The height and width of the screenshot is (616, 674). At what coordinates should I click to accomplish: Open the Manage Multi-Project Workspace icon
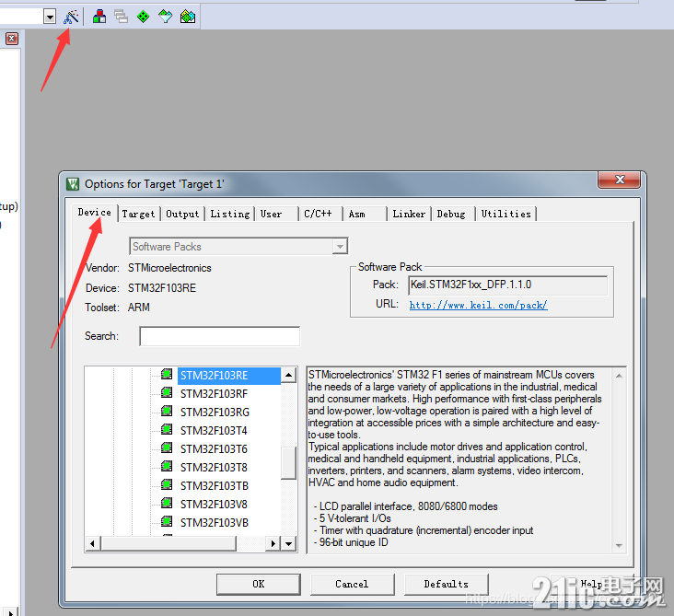[122, 17]
